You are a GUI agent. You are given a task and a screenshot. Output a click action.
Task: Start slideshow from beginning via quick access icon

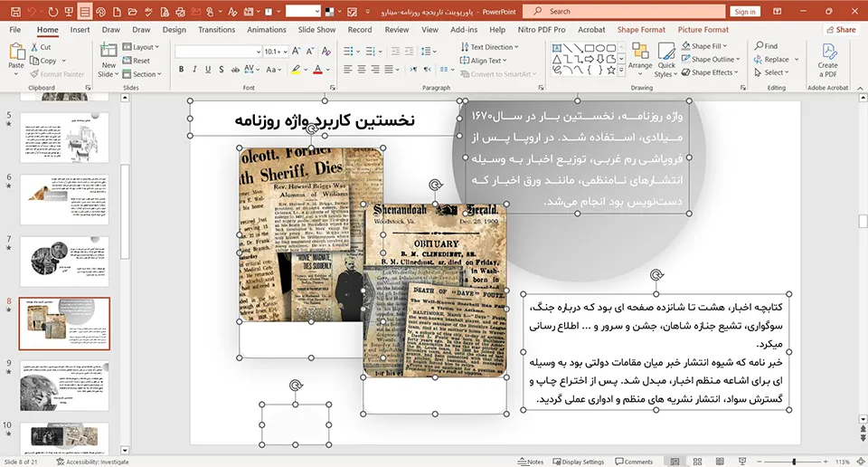click(x=69, y=11)
